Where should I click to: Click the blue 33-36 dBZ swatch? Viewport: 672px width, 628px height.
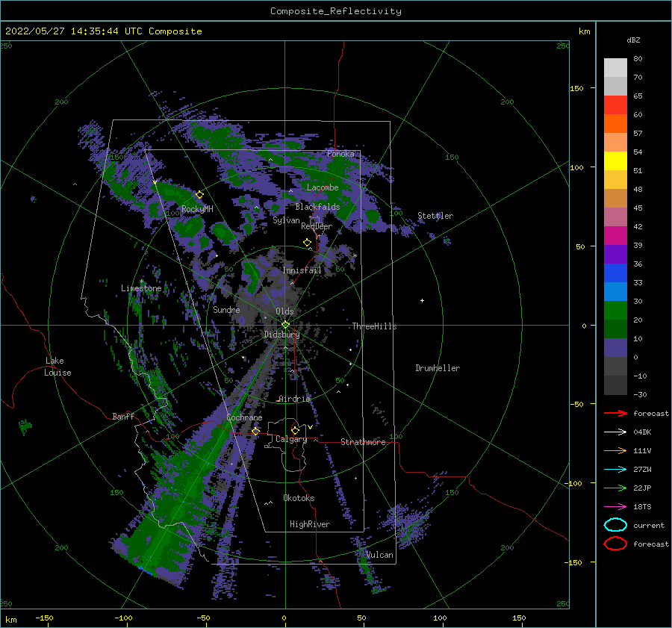(615, 273)
